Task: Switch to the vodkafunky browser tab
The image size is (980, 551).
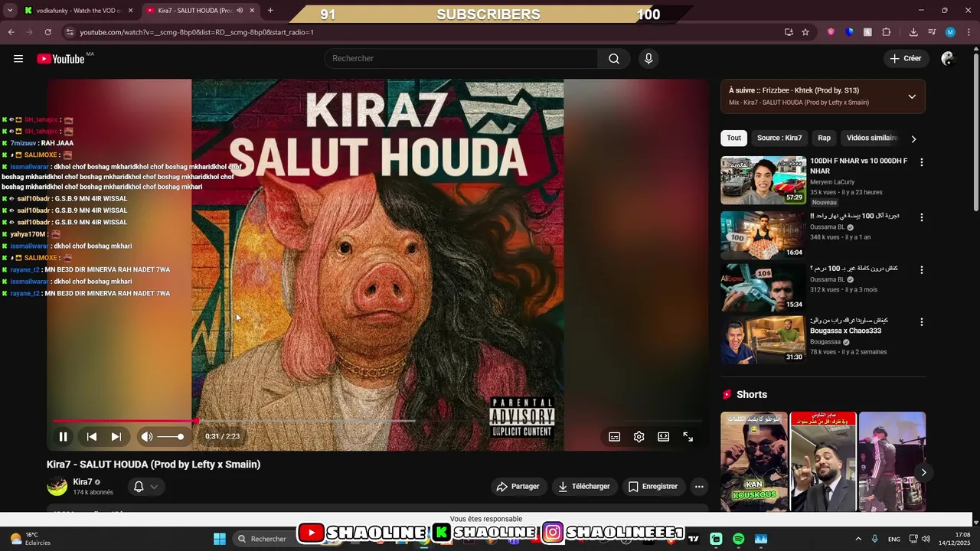Action: [x=77, y=10]
